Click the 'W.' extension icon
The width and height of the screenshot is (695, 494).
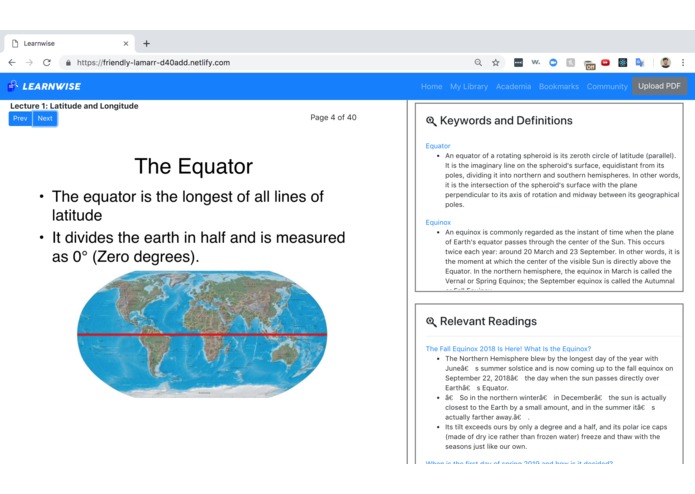[x=535, y=62]
